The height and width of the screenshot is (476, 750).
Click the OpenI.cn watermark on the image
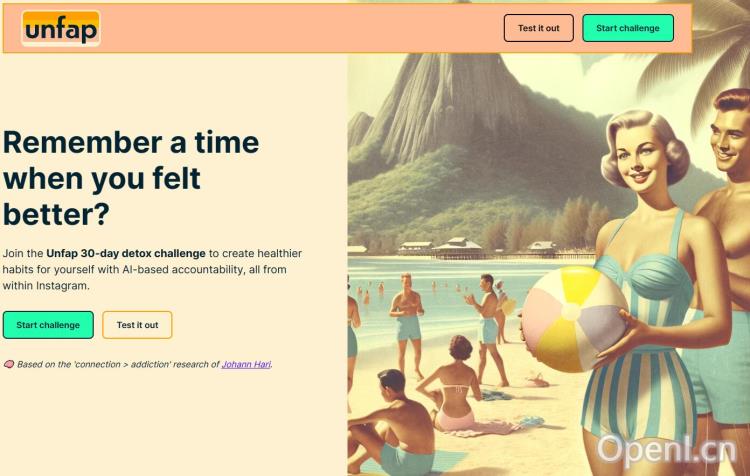tap(667, 451)
